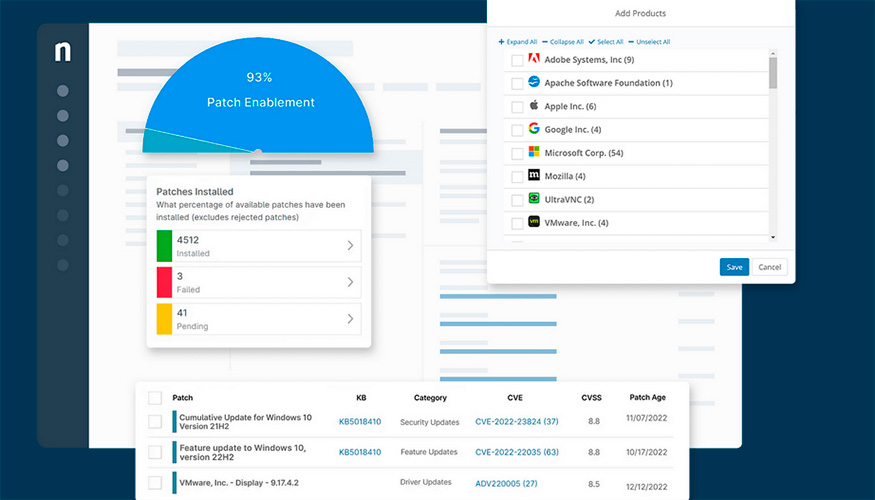Check the Microsoft Corp. (54) checkbox
Image resolution: width=875 pixels, height=500 pixels.
point(517,153)
